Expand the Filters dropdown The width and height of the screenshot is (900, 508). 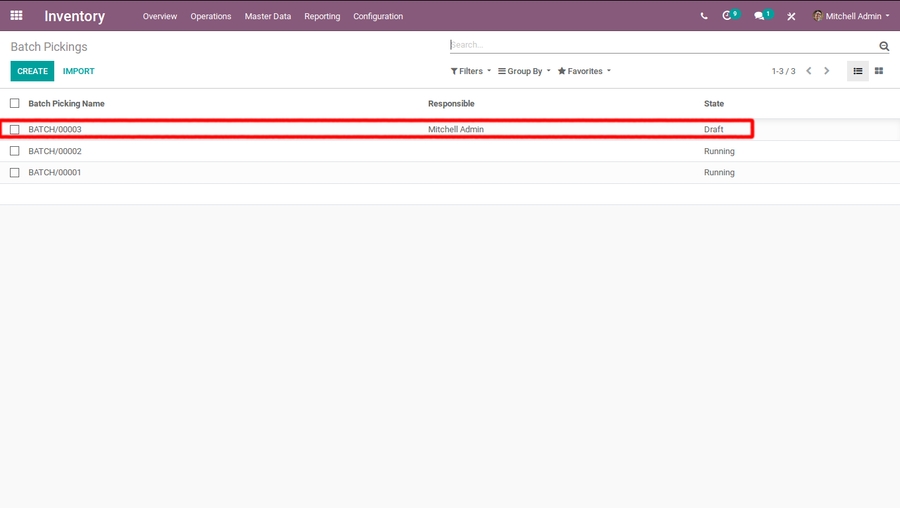click(x=471, y=71)
